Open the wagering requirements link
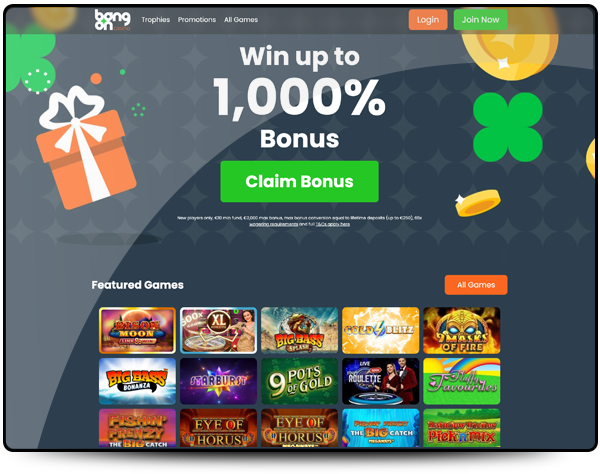Image resolution: width=600 pixels, height=474 pixels. point(273,224)
